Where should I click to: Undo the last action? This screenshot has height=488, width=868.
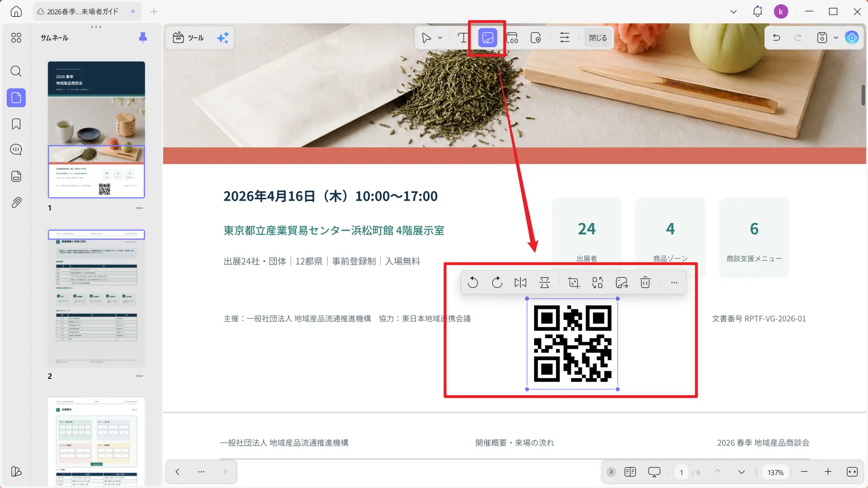776,38
